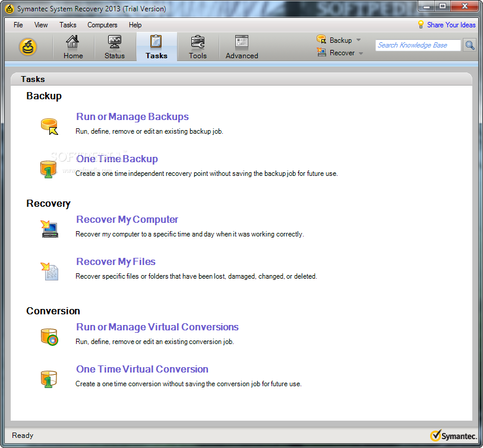The height and width of the screenshot is (448, 483).
Task: Click the Conversion section heading
Action: coord(53,311)
